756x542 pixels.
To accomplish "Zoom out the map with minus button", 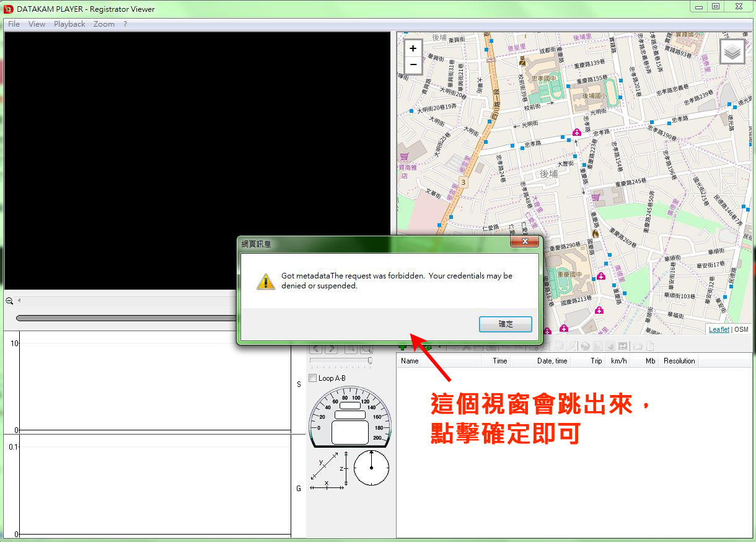I will (x=413, y=65).
